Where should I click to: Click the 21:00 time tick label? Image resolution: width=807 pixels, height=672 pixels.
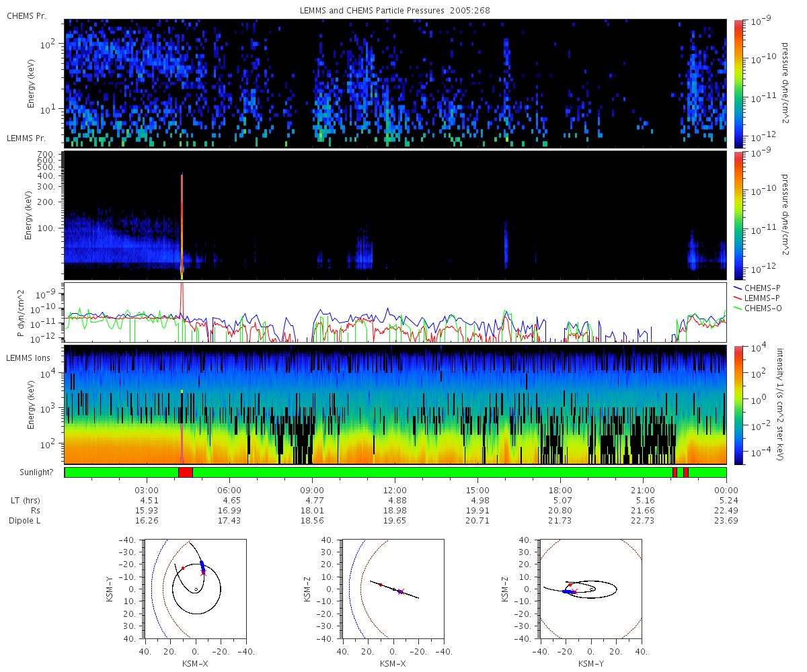click(x=644, y=490)
